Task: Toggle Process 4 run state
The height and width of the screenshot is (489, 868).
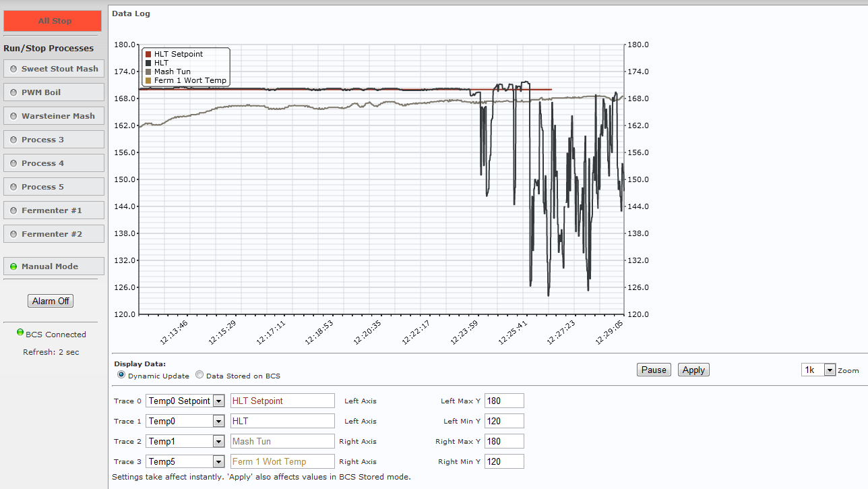Action: (x=54, y=163)
